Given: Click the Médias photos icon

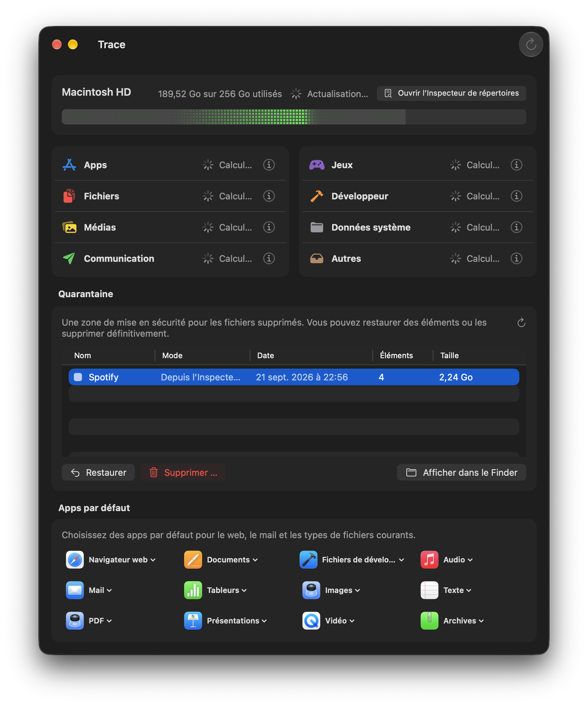Looking at the screenshot, I should pyautogui.click(x=69, y=227).
